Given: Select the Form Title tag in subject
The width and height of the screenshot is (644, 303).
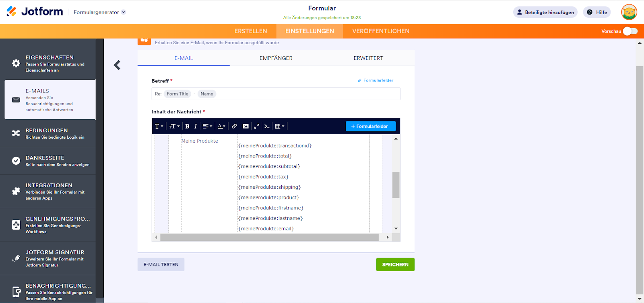Looking at the screenshot, I should [178, 94].
